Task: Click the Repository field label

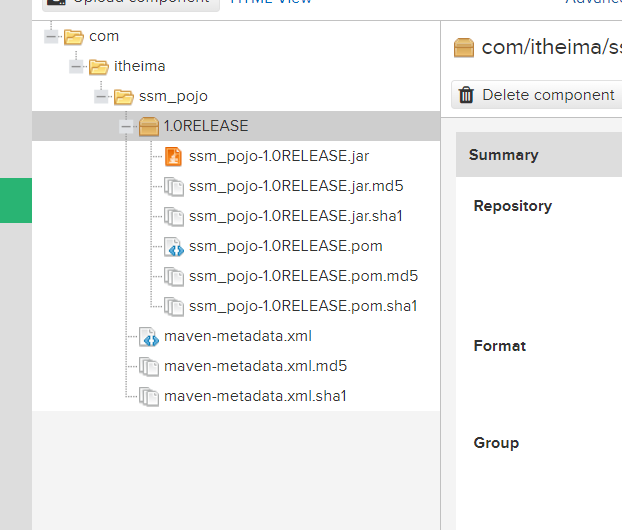Action: (x=513, y=206)
